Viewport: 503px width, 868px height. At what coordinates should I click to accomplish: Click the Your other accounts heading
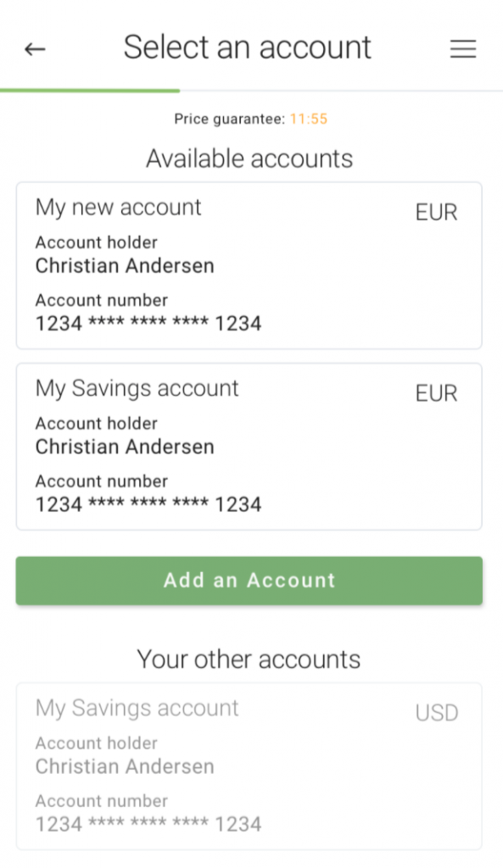coord(249,659)
